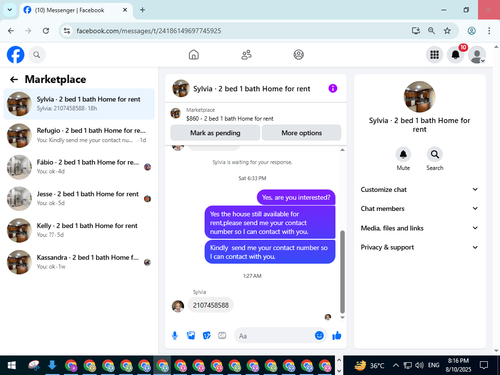Click the chat scroll down arrow
The width and height of the screenshot is (500, 375).
pos(342,317)
